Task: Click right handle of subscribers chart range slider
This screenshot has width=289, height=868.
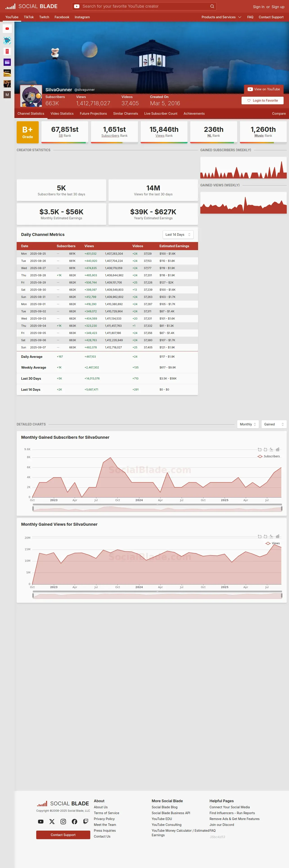Action: (282, 508)
